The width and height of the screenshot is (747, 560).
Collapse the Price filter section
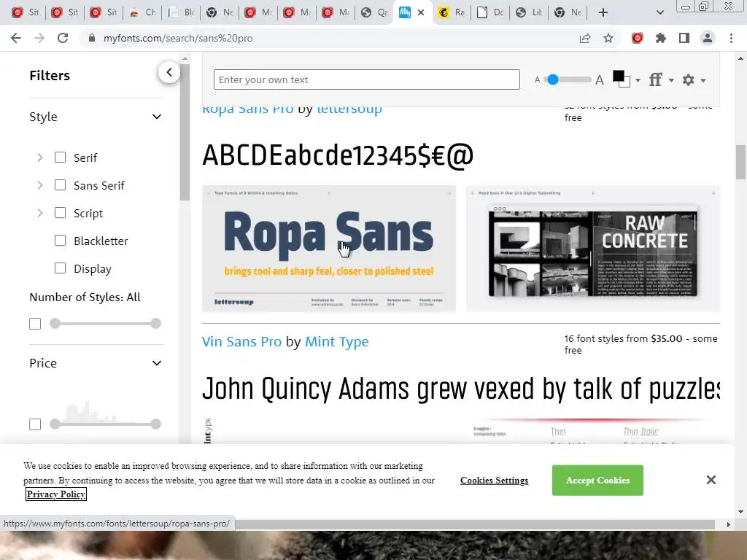coord(157,363)
